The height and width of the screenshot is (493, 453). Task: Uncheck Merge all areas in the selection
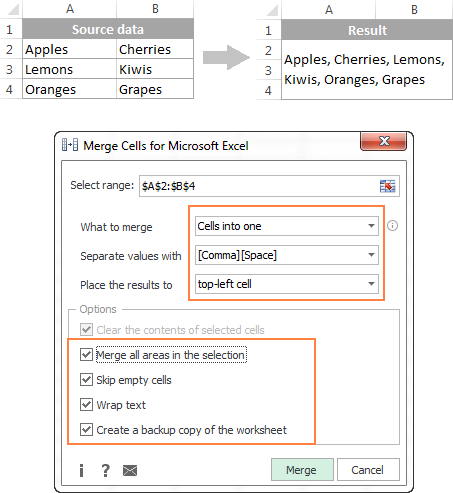pos(86,355)
